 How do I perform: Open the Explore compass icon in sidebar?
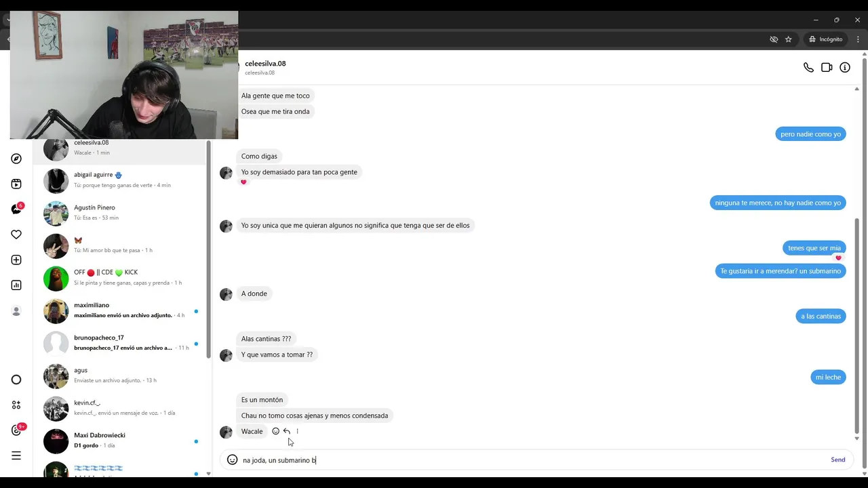click(x=16, y=159)
